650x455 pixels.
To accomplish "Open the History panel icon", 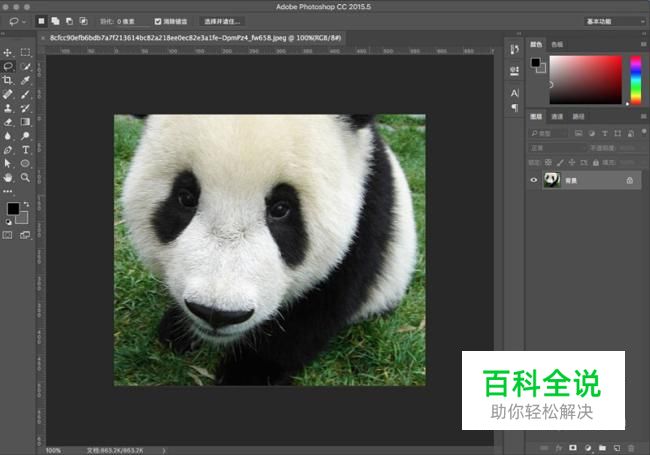I will click(514, 48).
